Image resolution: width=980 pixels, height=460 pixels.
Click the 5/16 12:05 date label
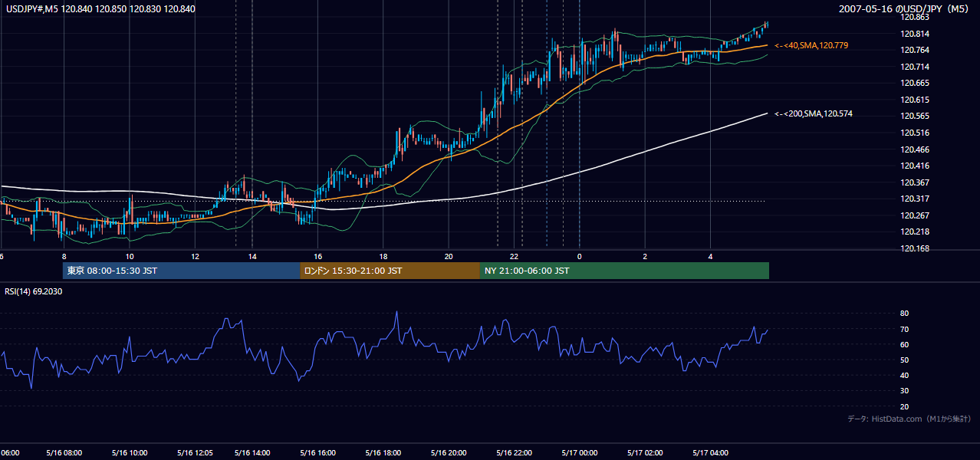(x=195, y=453)
